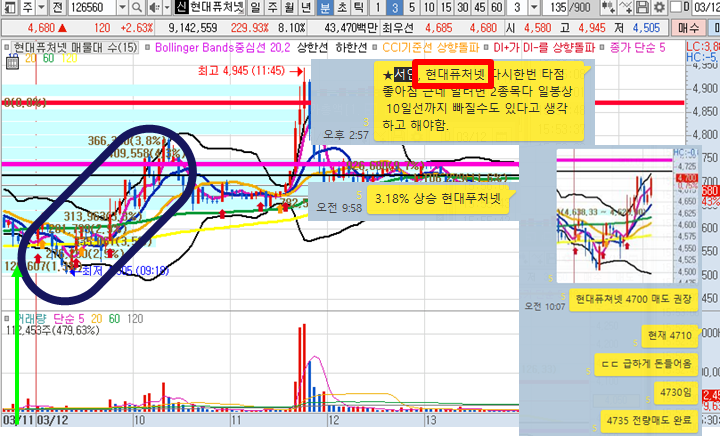Select 10-minute interval button
The width and height of the screenshot is (720, 436).
[429, 7]
